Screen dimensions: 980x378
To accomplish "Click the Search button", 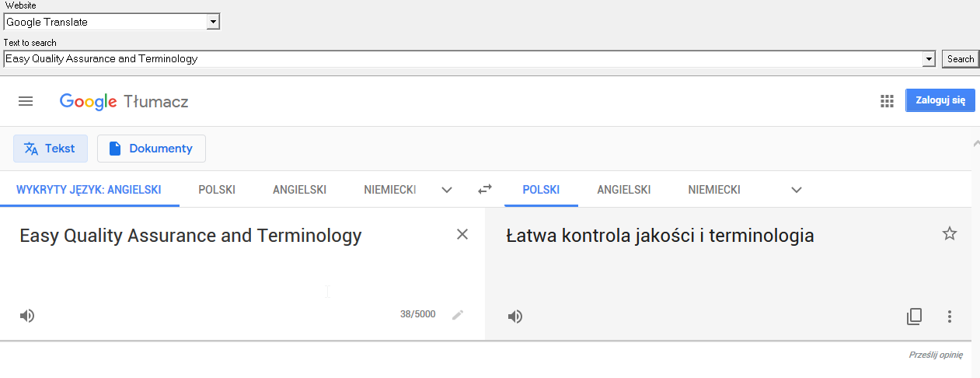I will (x=961, y=58).
